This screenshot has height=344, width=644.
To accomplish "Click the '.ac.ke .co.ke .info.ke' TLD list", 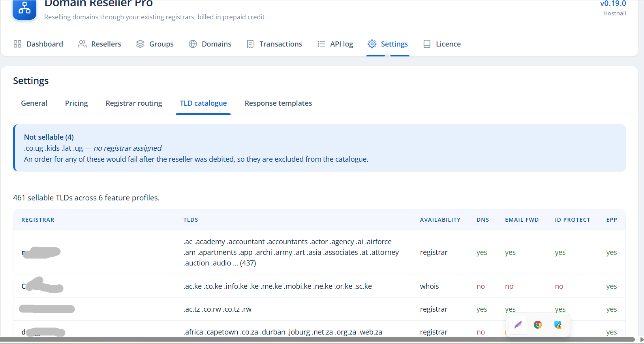I will (x=278, y=286).
